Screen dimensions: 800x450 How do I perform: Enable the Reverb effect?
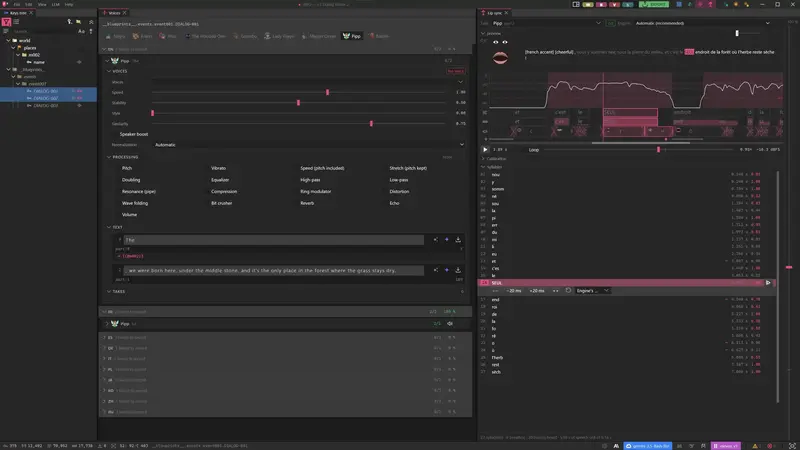tap(307, 203)
